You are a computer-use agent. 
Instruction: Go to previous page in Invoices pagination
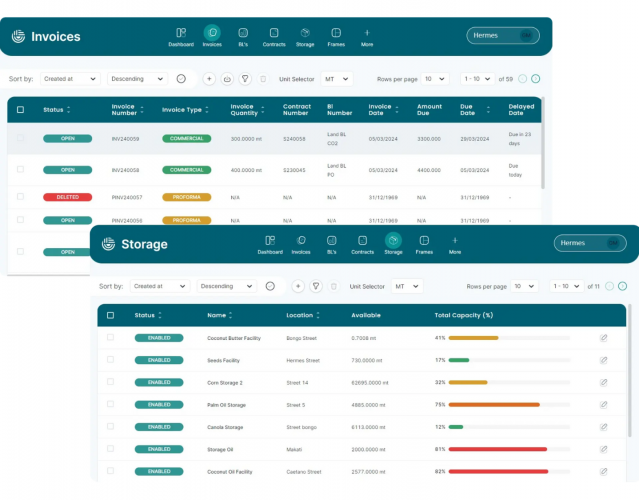coord(522,79)
